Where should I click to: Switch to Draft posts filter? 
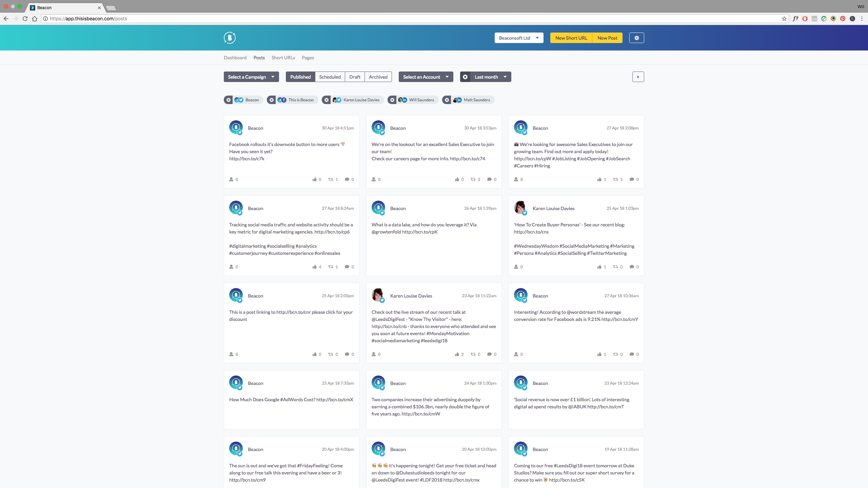tap(355, 77)
